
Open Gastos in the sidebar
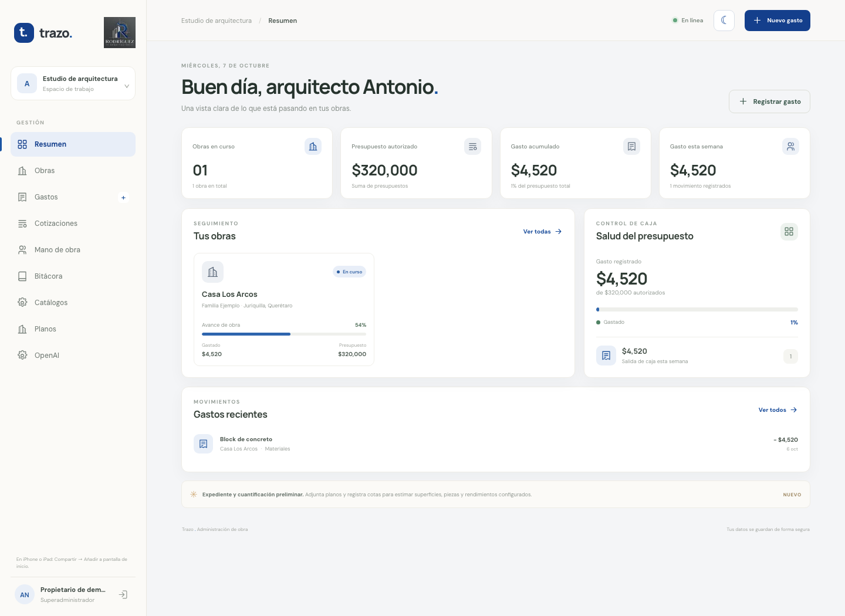(73, 197)
